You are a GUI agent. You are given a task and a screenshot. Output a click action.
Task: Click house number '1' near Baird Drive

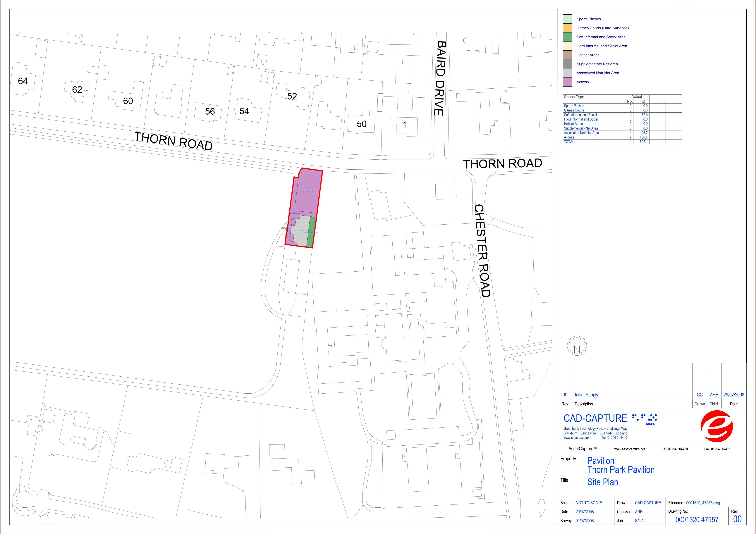[x=404, y=125]
